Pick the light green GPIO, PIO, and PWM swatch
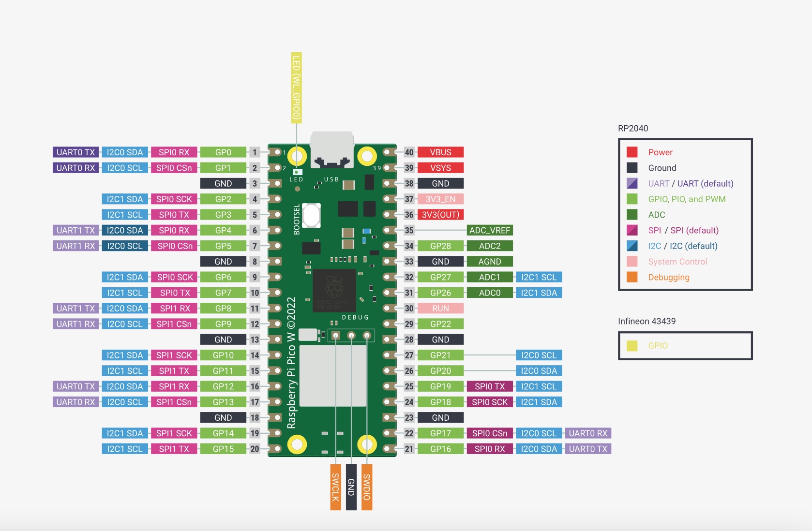This screenshot has height=531, width=812. [632, 199]
